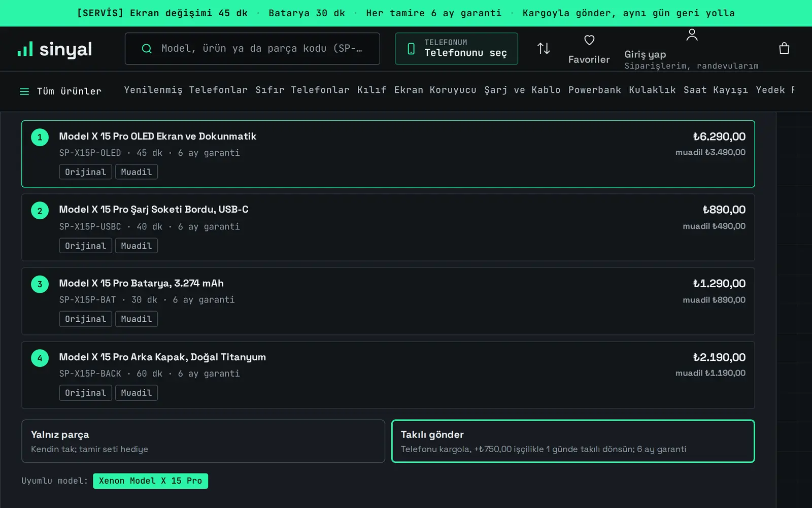Select Muadil for Şarj Soketi Bordu
The height and width of the screenshot is (508, 812).
[x=137, y=246]
